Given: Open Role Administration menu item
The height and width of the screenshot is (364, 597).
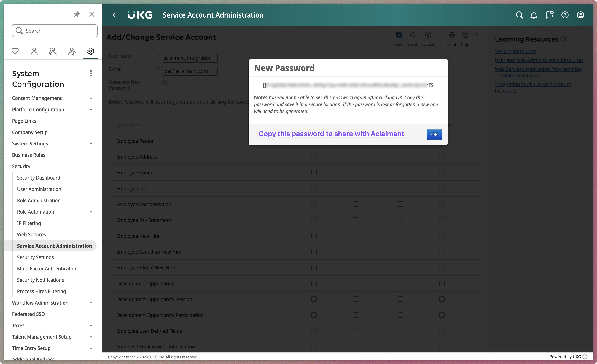Looking at the screenshot, I should pyautogui.click(x=39, y=200).
